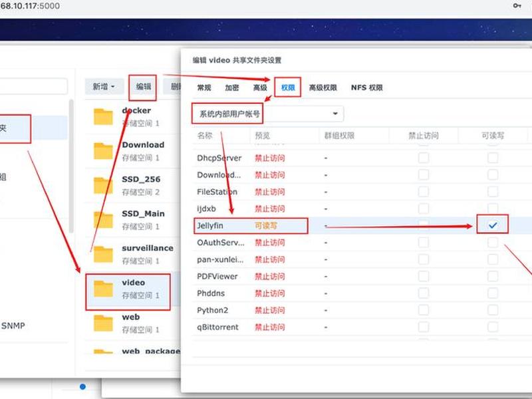Check deny access box for Phddns

pos(424,293)
